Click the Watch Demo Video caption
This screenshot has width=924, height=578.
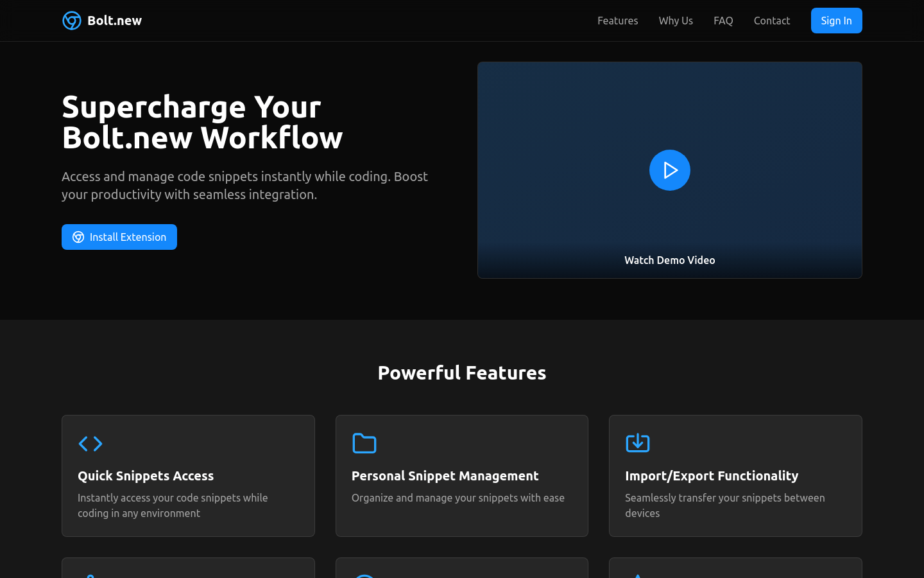coord(669,260)
